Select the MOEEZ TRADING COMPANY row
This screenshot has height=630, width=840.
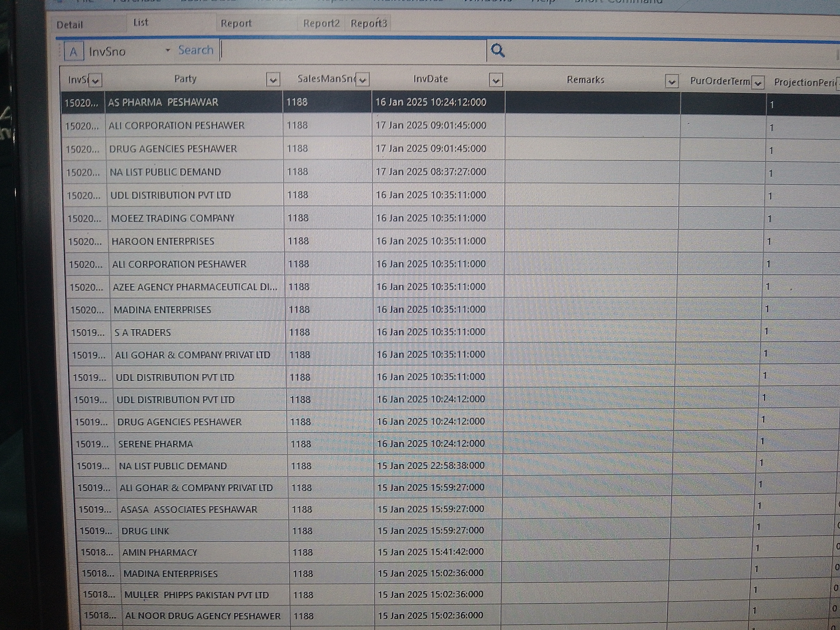172,218
